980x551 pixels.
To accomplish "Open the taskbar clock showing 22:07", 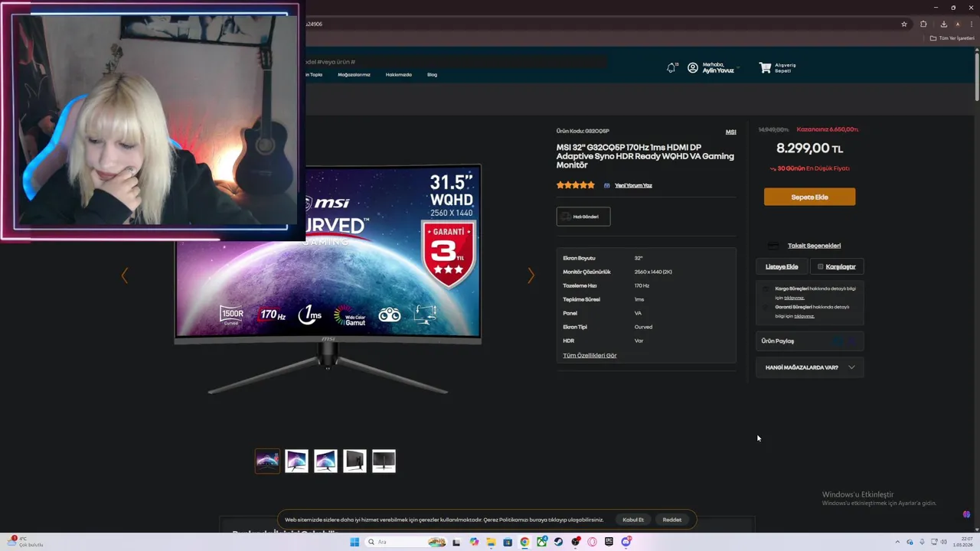I will click(962, 542).
